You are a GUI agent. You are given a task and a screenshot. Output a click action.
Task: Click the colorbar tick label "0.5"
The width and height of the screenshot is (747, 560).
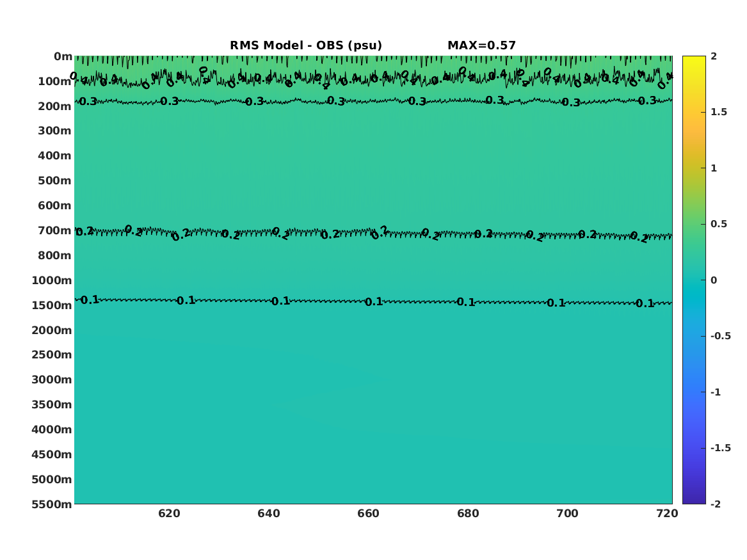718,224
